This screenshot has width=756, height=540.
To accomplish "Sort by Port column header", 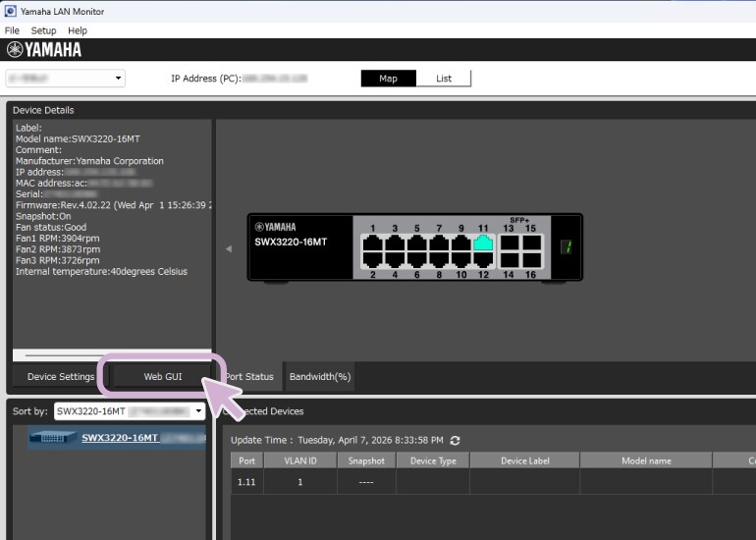I will coord(246,460).
